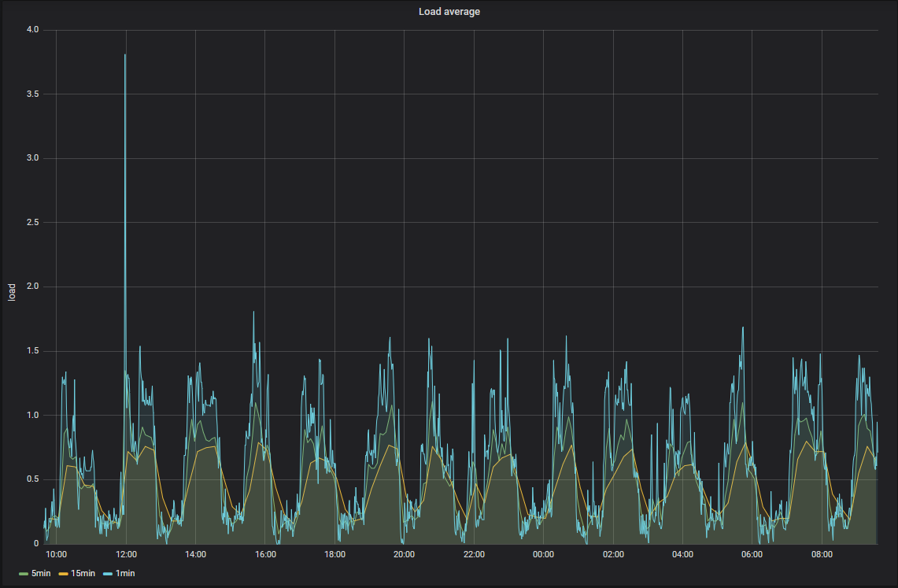Click the 0 y-axis value label
Image resolution: width=898 pixels, height=588 pixels.
(x=36, y=543)
